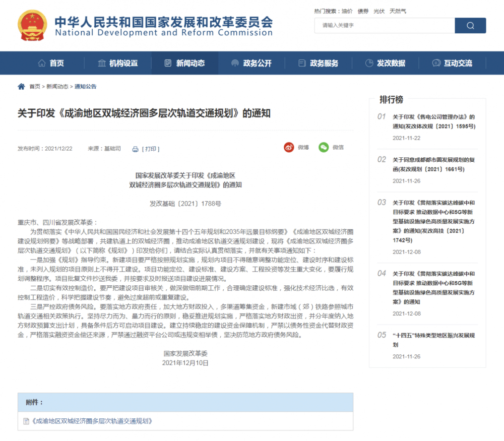Open ranking item 03 with 发改高技〔2021〕1742号
The image size is (504, 441).
point(433,221)
